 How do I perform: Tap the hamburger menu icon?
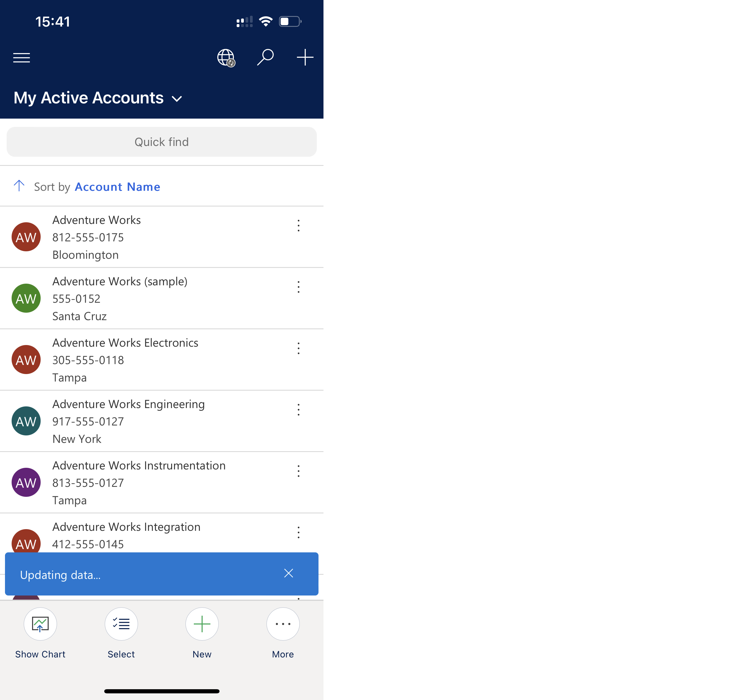[x=22, y=58]
